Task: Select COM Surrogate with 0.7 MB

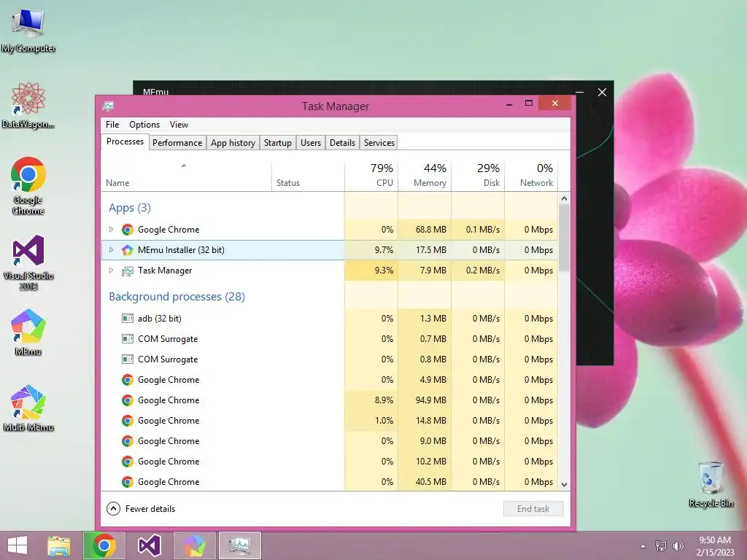Action: 329,339
